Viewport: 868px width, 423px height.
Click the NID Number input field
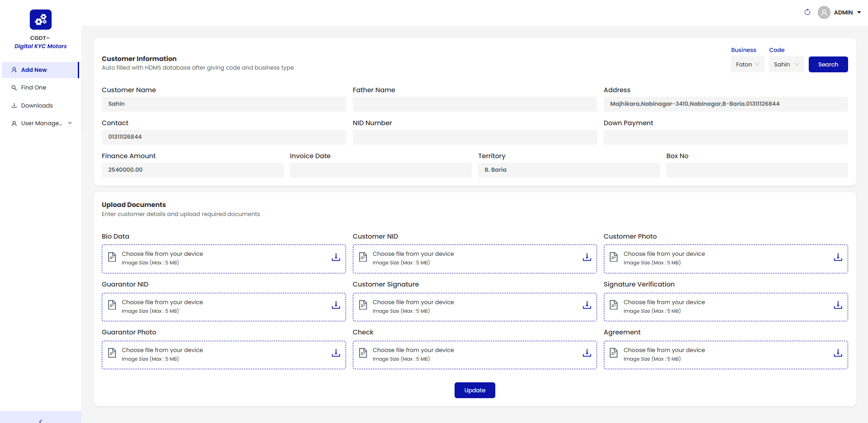[x=474, y=137]
